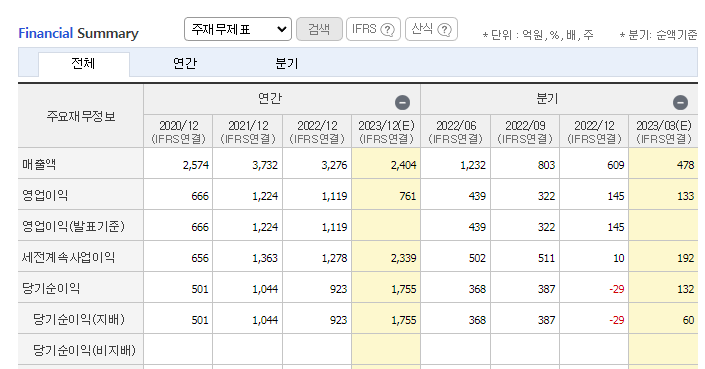705x369 pixels.
Task: Select the 당기순이익(지배) row label
Action: [79, 320]
